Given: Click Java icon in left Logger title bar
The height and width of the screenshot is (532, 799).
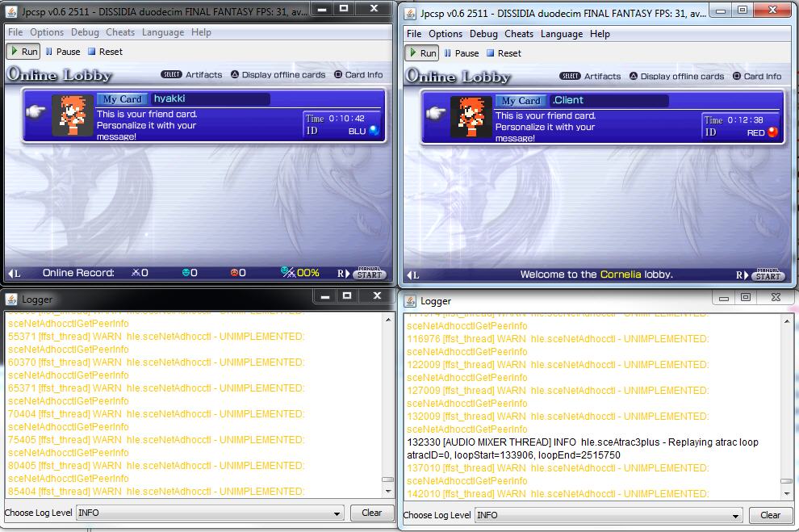Looking at the screenshot, I should pyautogui.click(x=12, y=300).
